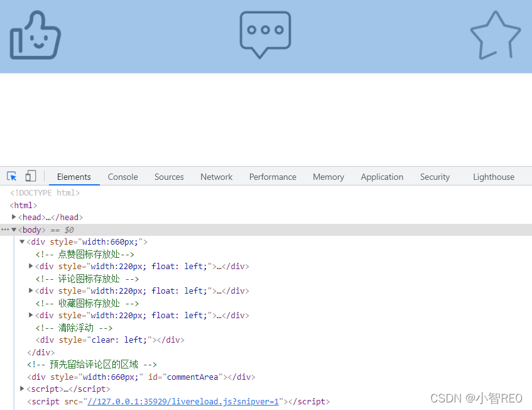Screen dimensions: 532x410
Task: Open the livereload.js script link
Action: [x=183, y=401]
